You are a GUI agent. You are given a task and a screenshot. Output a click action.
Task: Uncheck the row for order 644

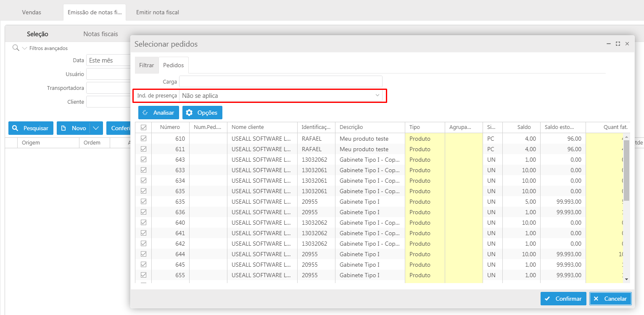point(143,254)
